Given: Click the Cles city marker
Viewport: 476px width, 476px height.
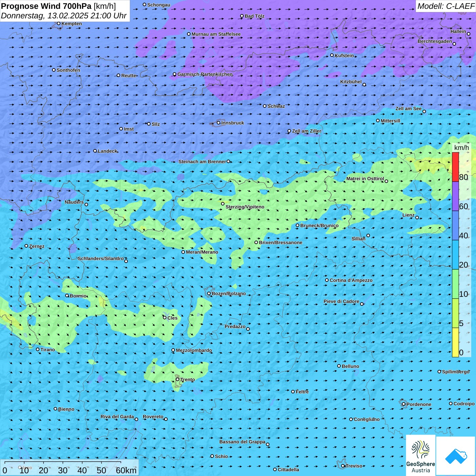Looking at the screenshot, I should click(x=165, y=318).
